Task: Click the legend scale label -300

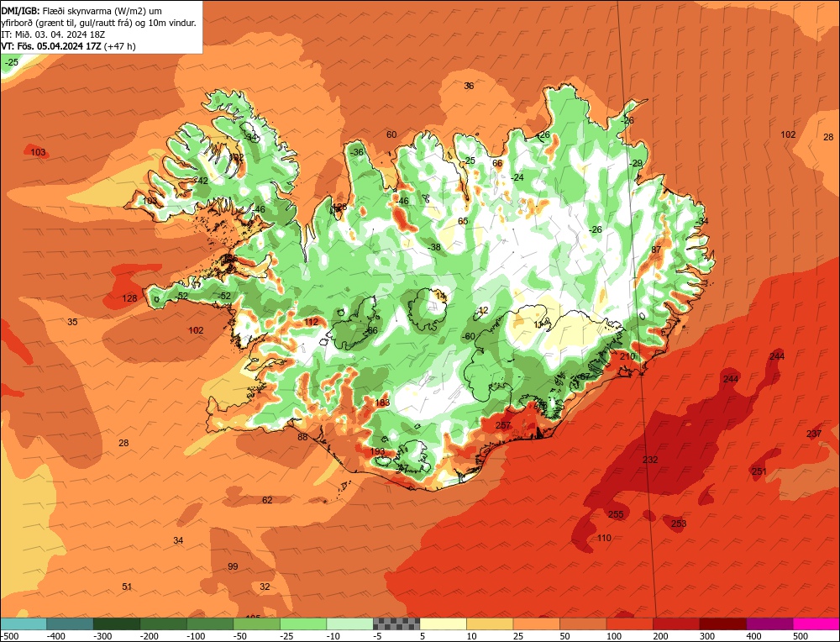Action: [x=102, y=636]
